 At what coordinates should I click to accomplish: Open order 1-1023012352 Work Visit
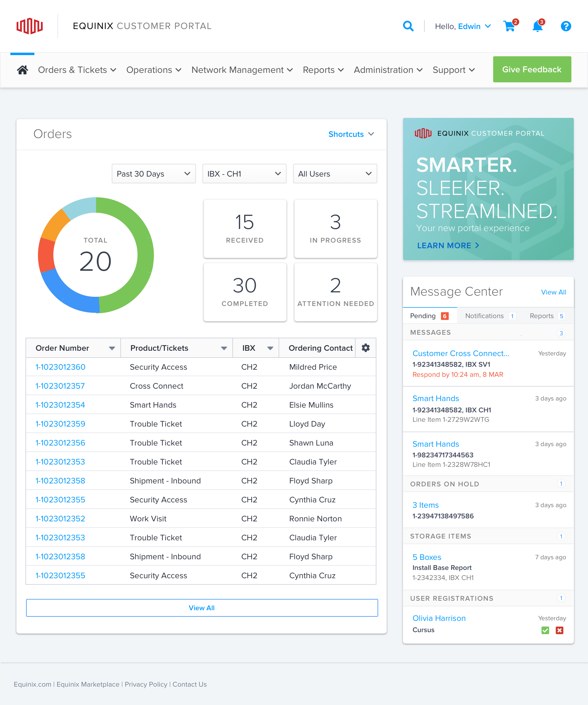click(x=60, y=518)
